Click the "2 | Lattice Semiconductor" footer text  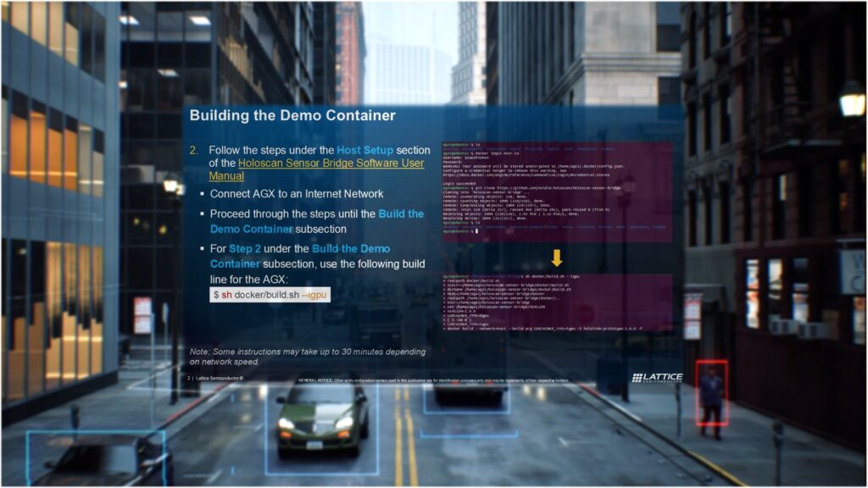(x=215, y=379)
